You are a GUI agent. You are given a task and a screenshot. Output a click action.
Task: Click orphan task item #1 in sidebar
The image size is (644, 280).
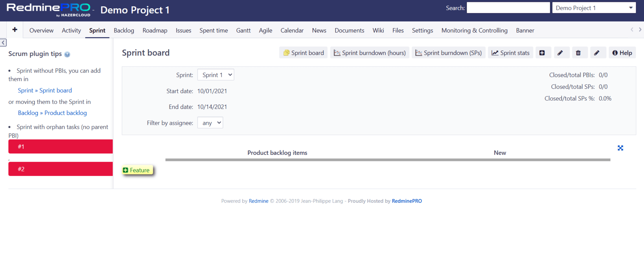click(60, 146)
